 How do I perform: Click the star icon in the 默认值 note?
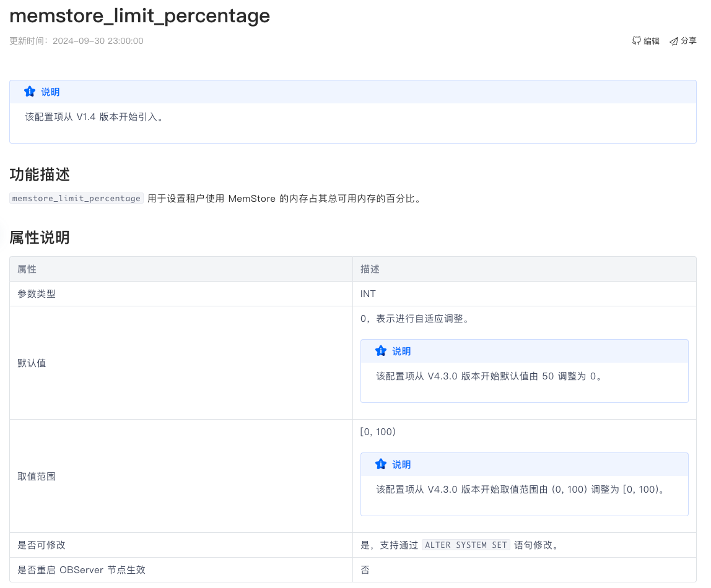(381, 351)
